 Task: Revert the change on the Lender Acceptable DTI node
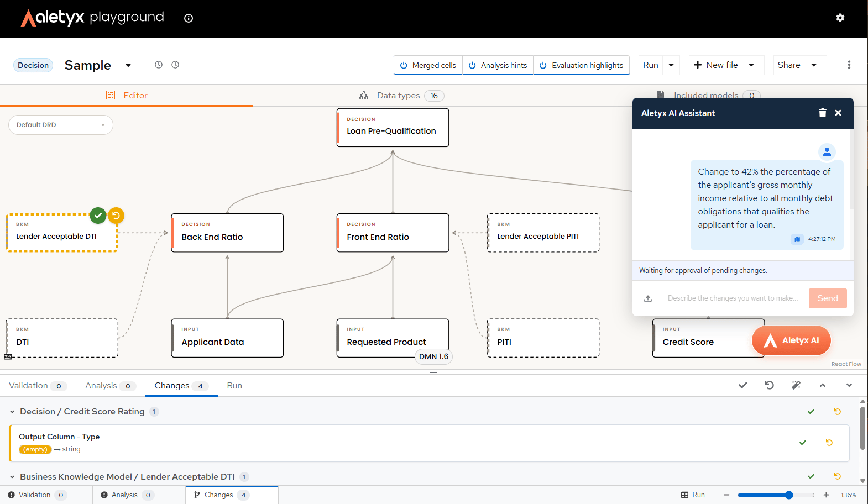point(116,216)
